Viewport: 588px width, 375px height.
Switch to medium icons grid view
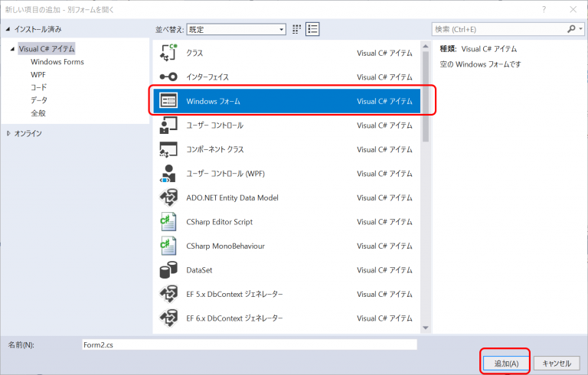point(296,29)
